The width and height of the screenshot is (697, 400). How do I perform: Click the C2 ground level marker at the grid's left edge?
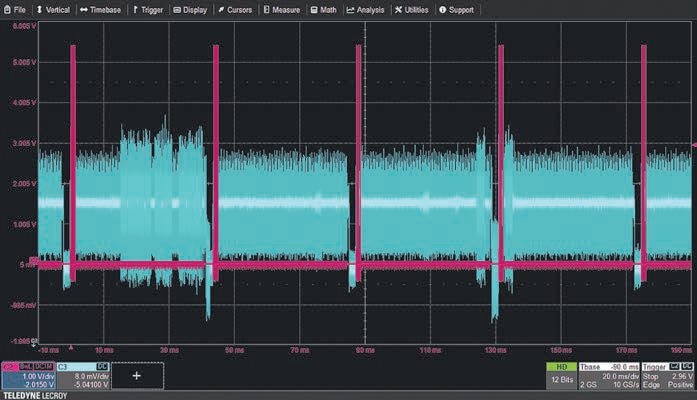pyautogui.click(x=33, y=260)
